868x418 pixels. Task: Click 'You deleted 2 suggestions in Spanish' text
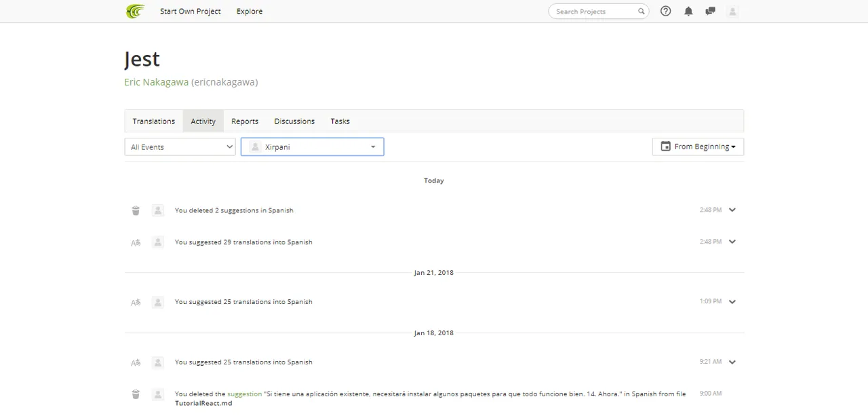click(234, 210)
